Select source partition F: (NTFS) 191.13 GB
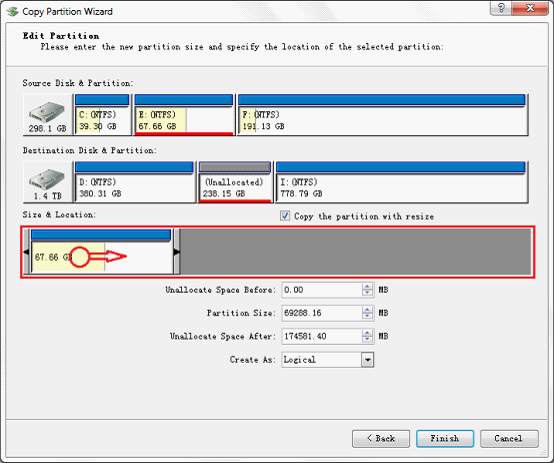554x463 pixels. coord(382,115)
